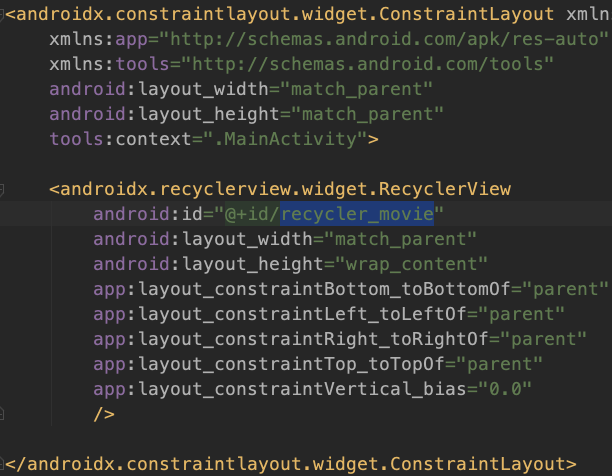Click the 'parent' value of constraintLeft_toLeftOf
612x476 pixels.
(521, 315)
